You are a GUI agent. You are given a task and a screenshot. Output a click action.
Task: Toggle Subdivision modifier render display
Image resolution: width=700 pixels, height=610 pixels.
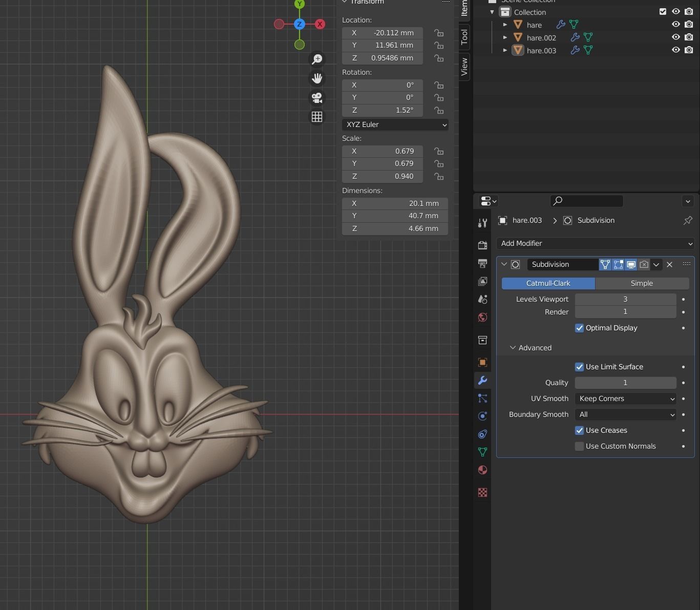pos(644,264)
